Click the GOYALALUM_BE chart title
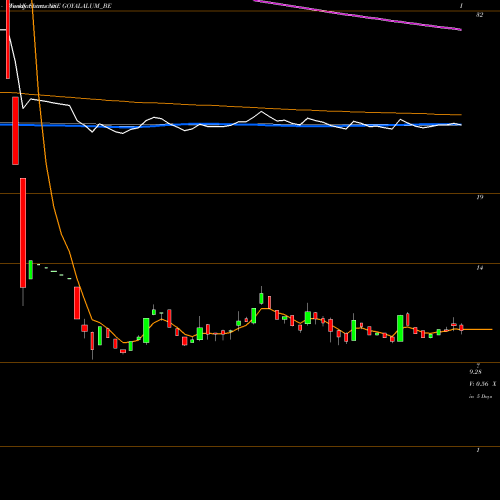The image size is (500, 500). click(87, 6)
